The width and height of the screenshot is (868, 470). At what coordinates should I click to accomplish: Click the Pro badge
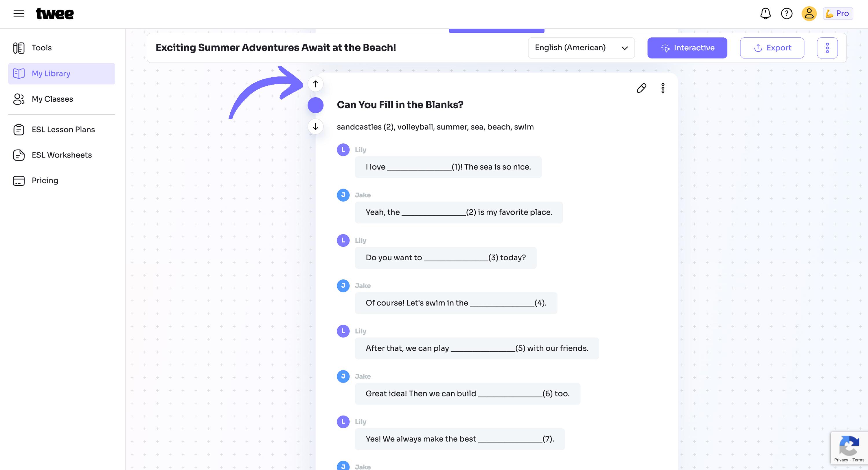click(x=838, y=14)
